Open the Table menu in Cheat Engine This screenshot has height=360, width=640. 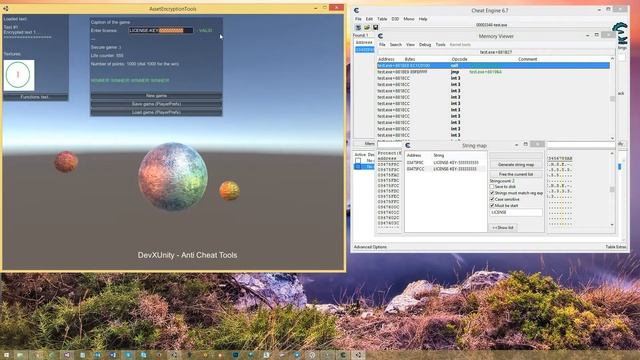[382, 19]
